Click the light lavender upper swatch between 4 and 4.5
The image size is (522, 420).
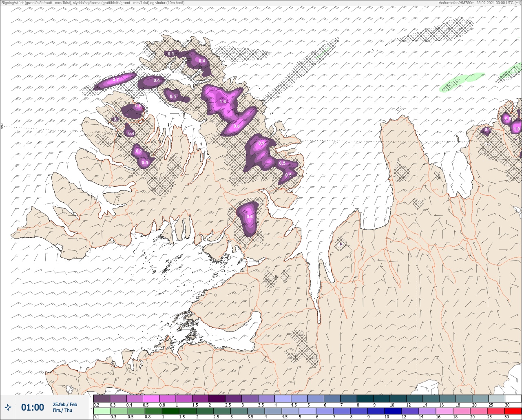pos(283,398)
